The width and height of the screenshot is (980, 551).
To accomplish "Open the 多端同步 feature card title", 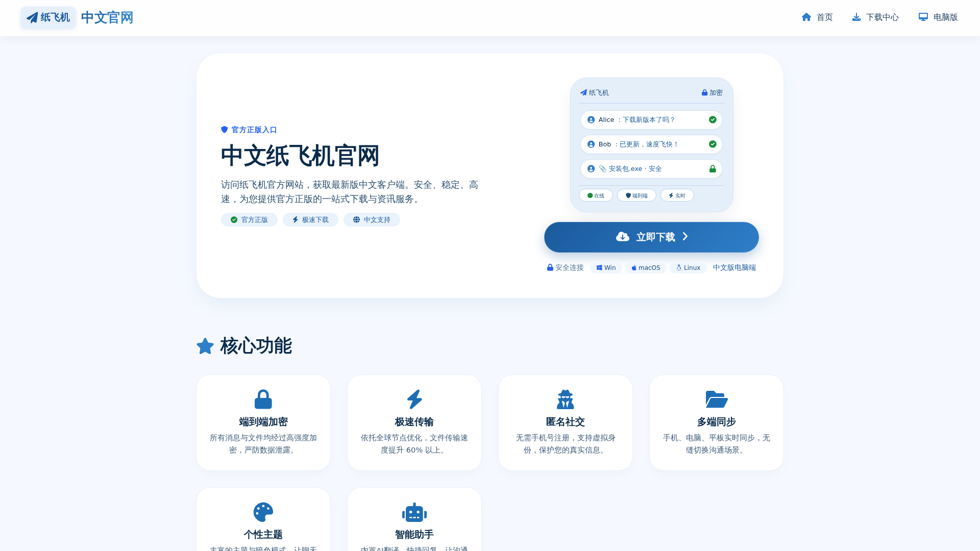I will click(717, 422).
